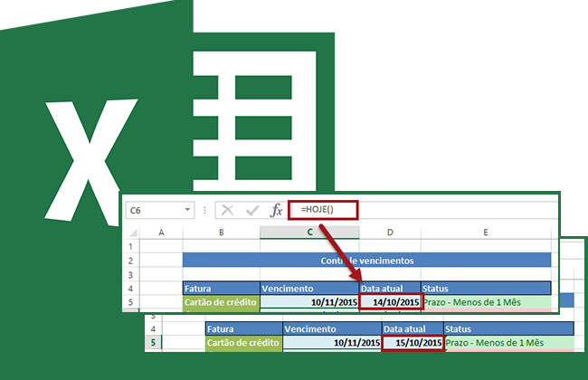Click the Enter checkmark icon in formula bar
The height and width of the screenshot is (380, 588).
point(252,211)
